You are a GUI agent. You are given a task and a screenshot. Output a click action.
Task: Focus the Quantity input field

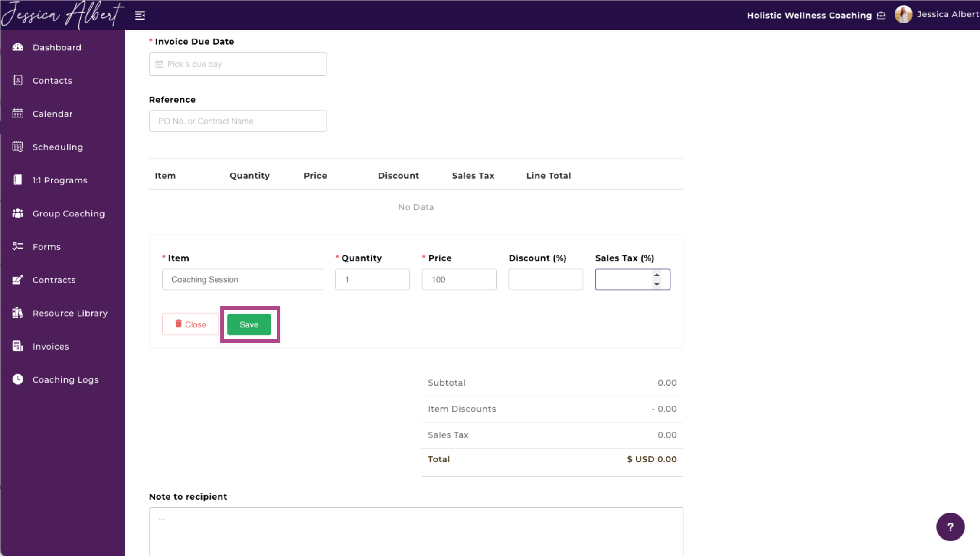tap(372, 279)
